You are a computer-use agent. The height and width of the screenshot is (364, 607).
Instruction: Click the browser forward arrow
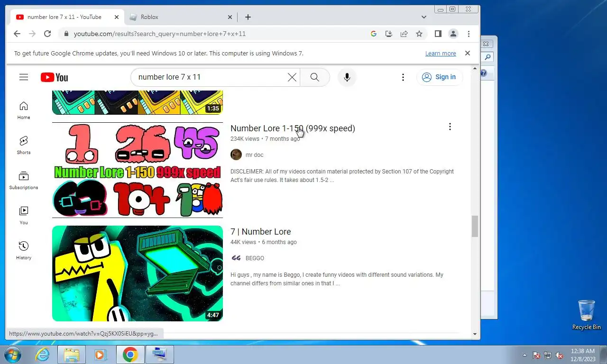click(x=32, y=34)
